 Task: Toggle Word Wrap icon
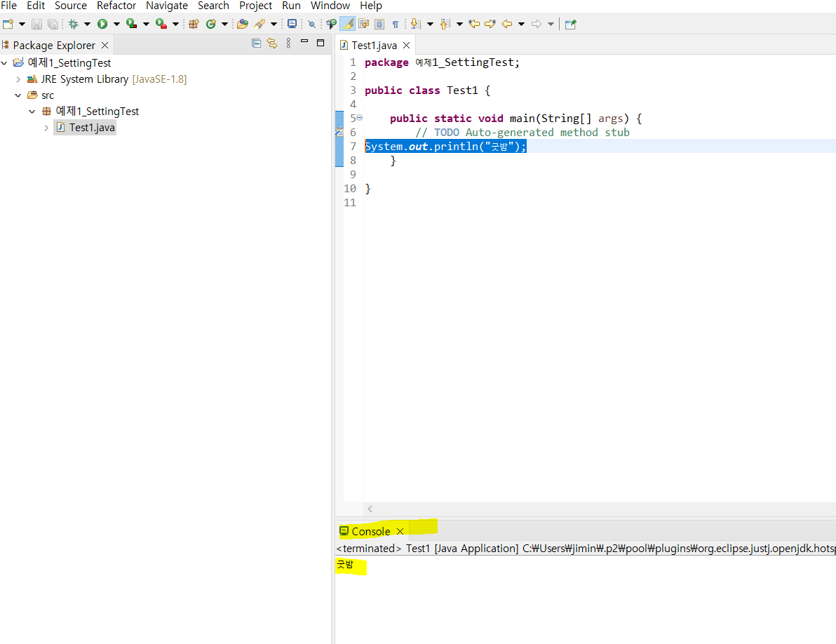[364, 24]
